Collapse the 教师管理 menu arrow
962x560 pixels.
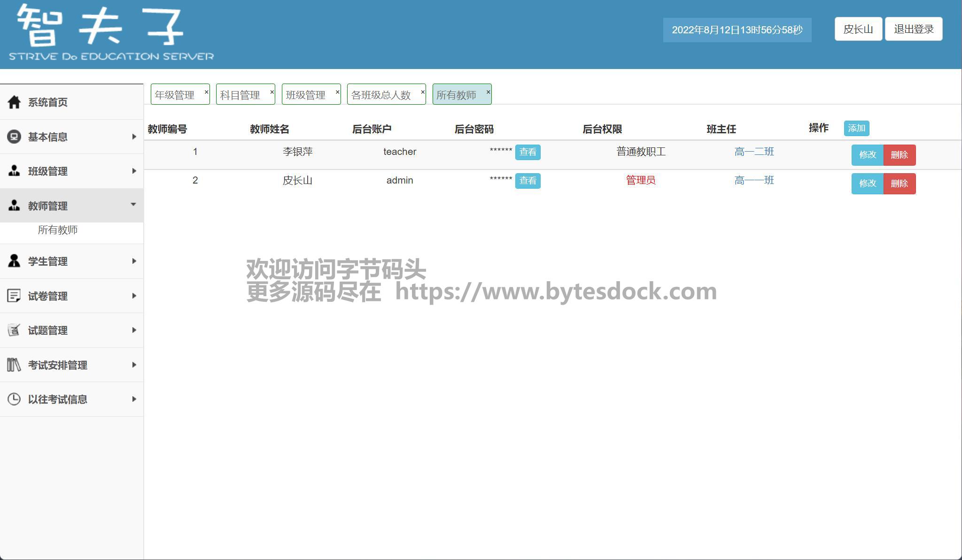coord(133,205)
